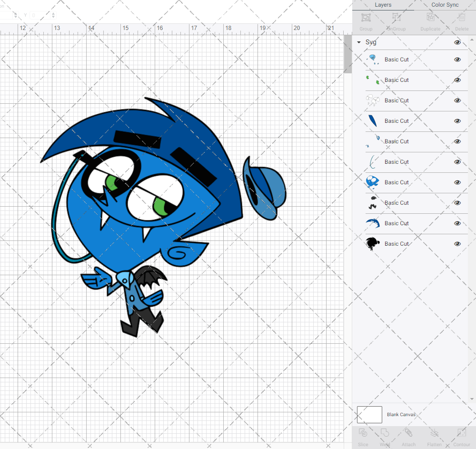Select the Contour tool
This screenshot has width=476, height=449.
[461, 433]
